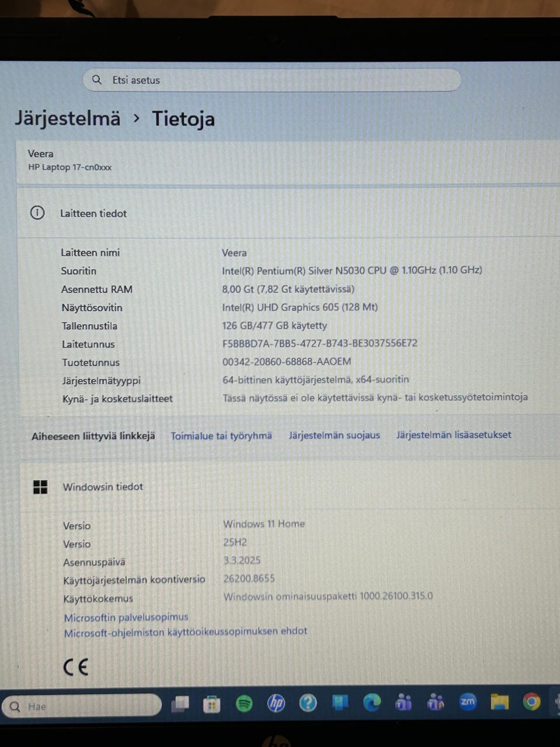Click the 3.3.2025 install date value
This screenshot has width=560, height=747.
point(242,560)
